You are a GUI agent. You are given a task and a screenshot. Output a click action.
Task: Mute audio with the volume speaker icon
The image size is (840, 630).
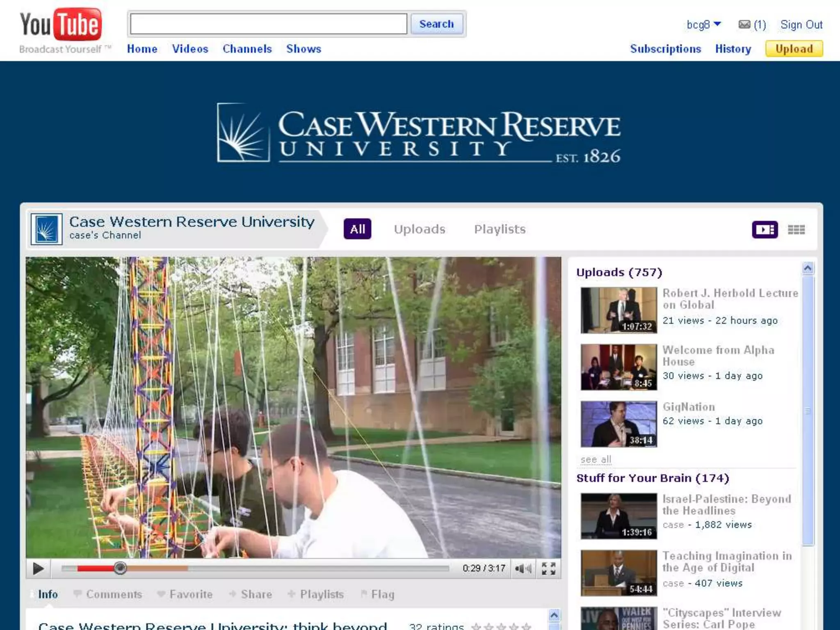[x=522, y=568]
